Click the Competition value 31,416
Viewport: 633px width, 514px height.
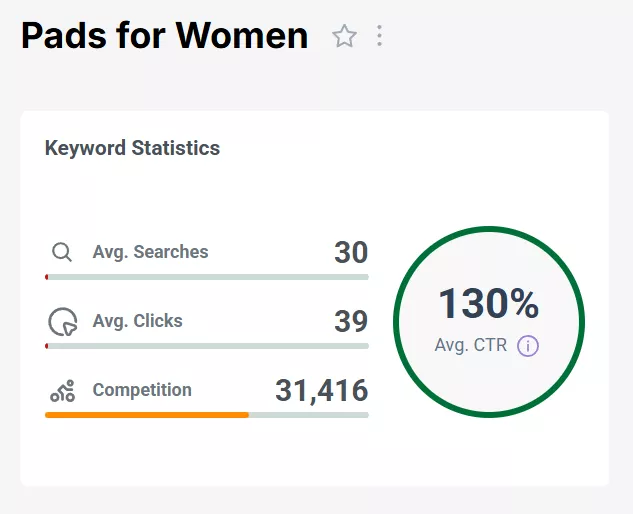point(321,391)
